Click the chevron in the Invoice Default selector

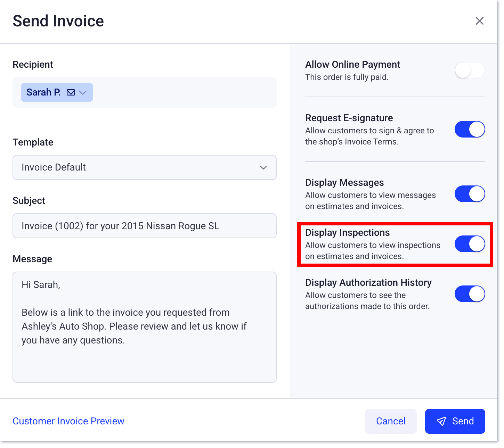pyautogui.click(x=263, y=167)
